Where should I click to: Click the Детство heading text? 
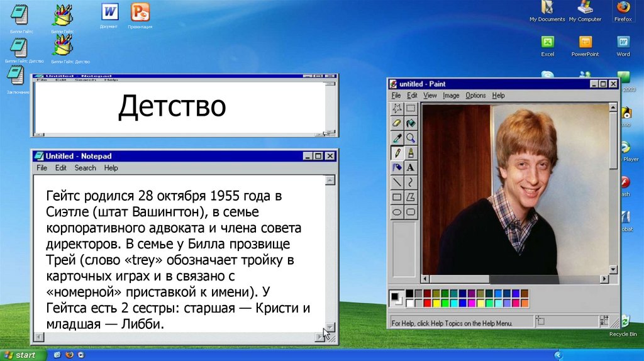pyautogui.click(x=172, y=106)
